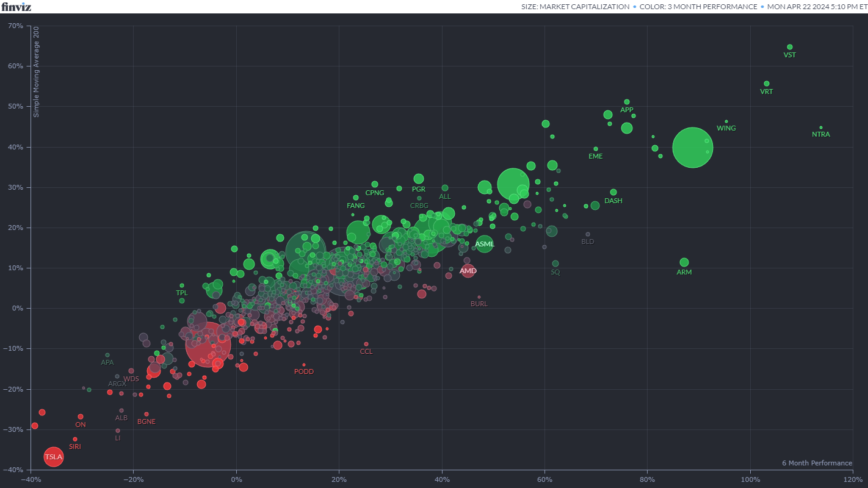Select the EME ticker label

click(x=596, y=156)
